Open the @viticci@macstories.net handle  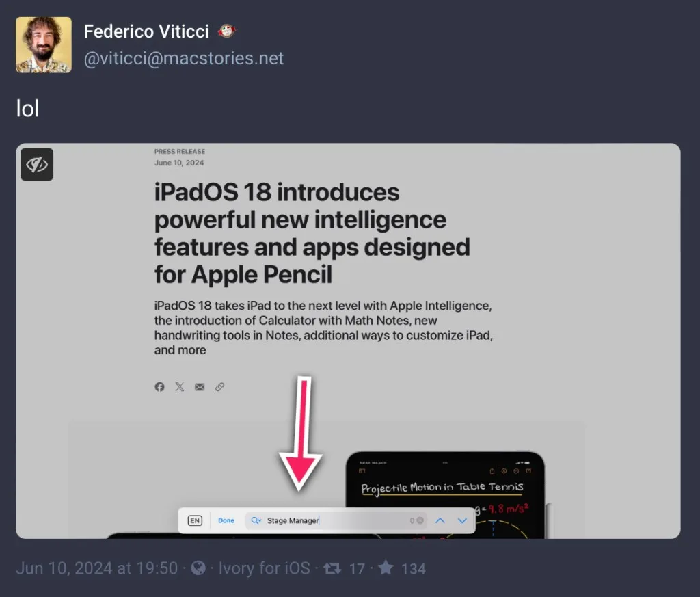click(x=183, y=59)
